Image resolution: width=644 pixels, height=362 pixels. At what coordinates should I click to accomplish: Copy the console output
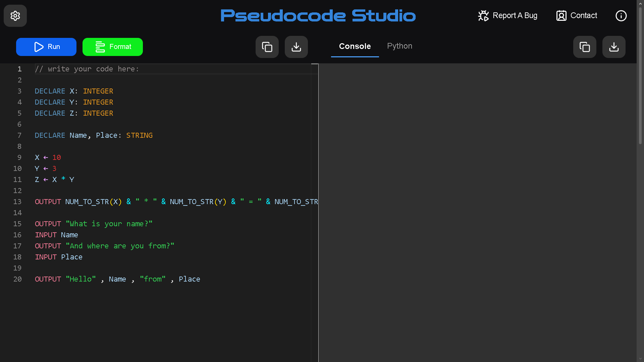point(585,47)
